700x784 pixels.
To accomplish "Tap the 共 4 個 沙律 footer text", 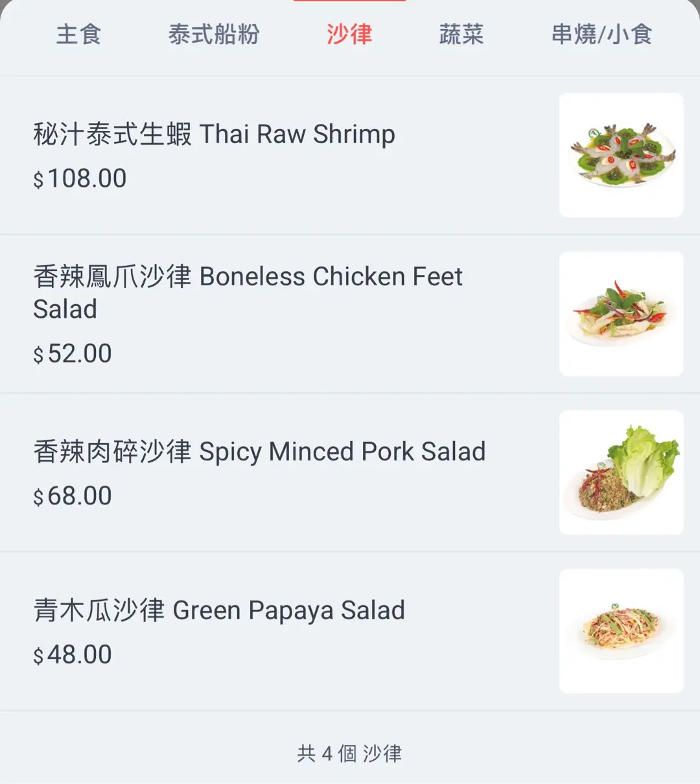I will (349, 754).
